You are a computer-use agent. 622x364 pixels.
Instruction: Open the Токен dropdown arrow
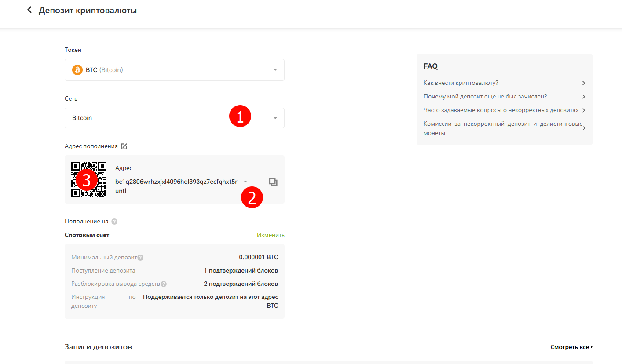275,70
